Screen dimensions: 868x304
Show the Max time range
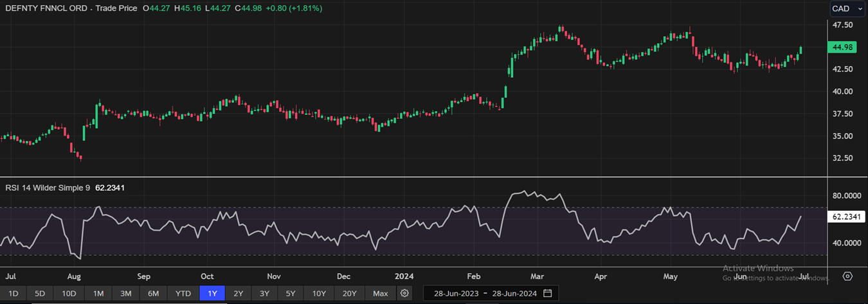point(380,294)
